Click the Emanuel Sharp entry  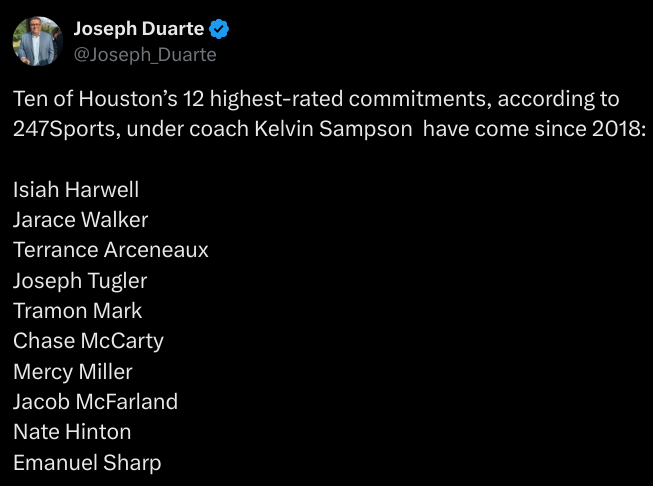pyautogui.click(x=87, y=462)
